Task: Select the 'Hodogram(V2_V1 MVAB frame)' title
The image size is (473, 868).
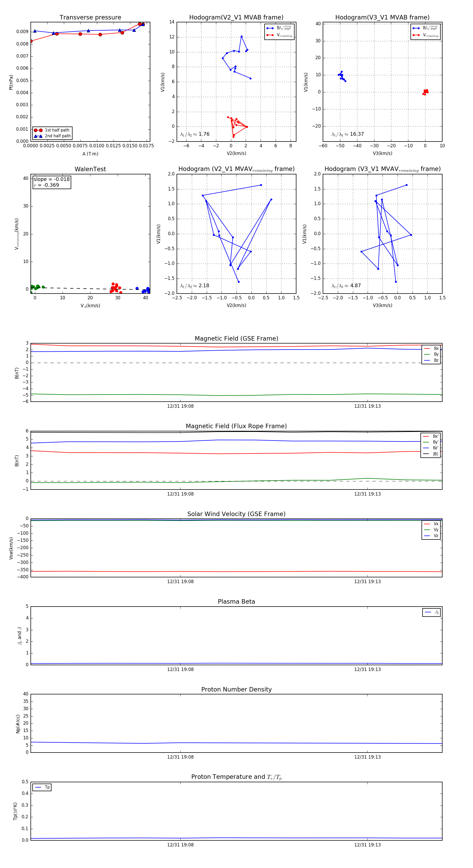Action: click(236, 18)
